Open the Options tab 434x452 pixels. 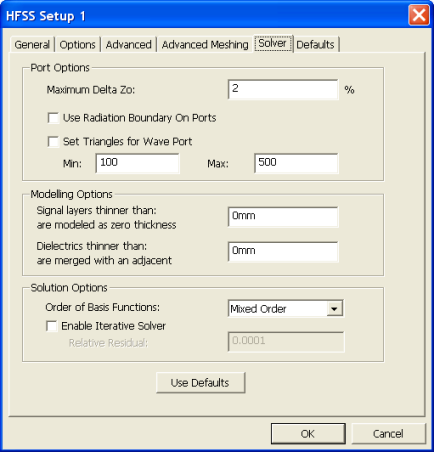point(77,44)
